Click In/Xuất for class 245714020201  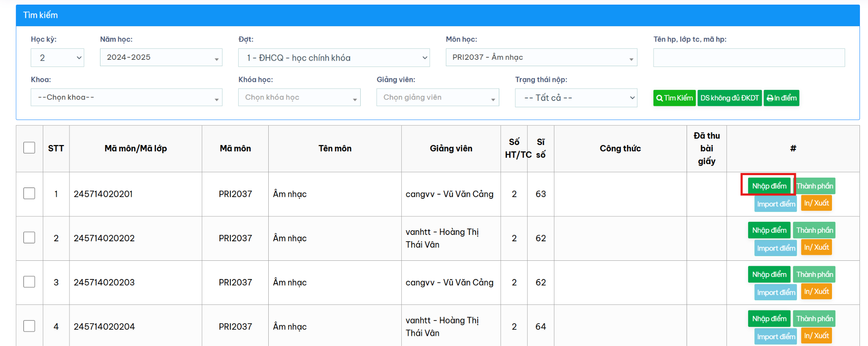click(816, 203)
